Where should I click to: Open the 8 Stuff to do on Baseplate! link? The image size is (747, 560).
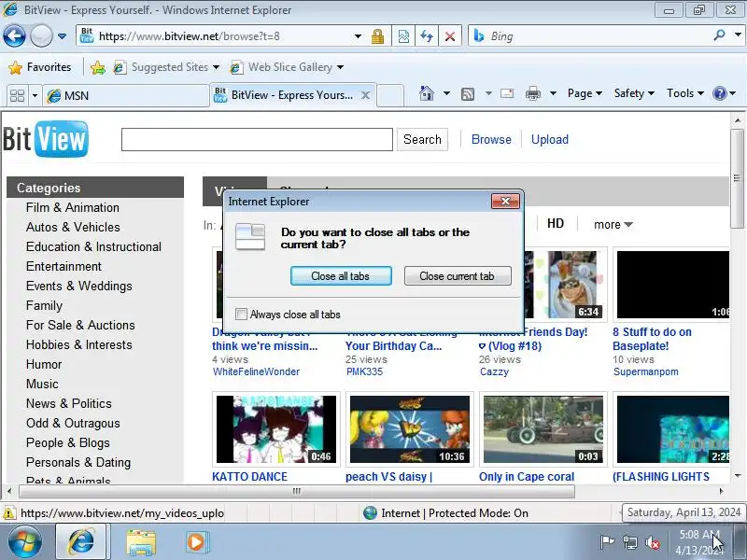tap(652, 339)
